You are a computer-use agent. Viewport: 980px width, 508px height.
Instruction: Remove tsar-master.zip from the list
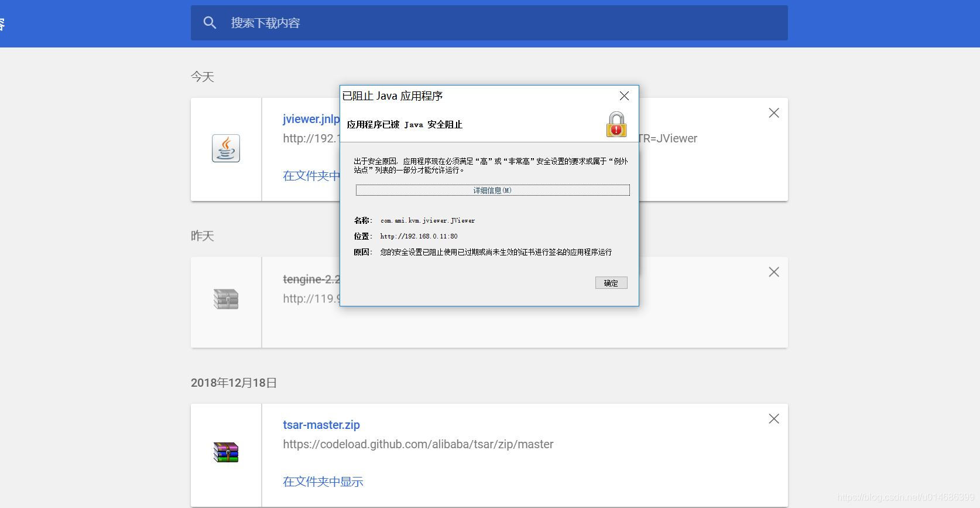point(774,419)
